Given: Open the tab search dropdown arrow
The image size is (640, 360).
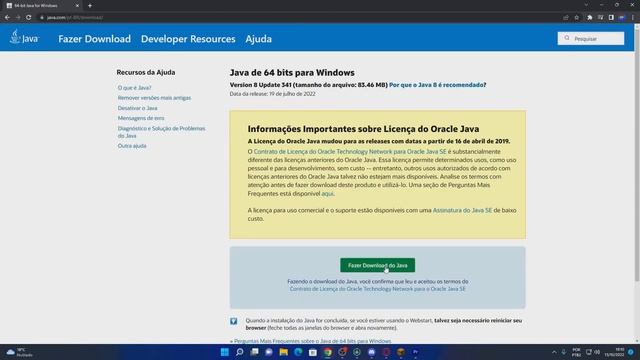Looking at the screenshot, I should tap(586, 5).
